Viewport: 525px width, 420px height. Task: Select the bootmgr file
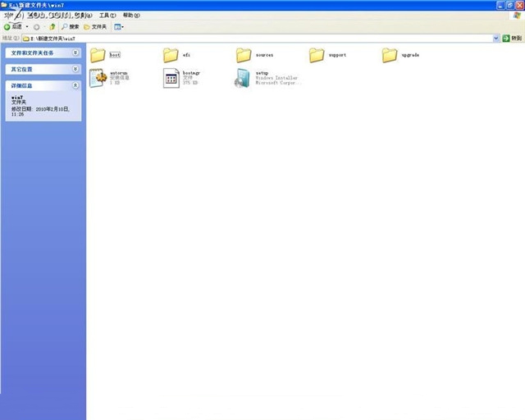171,78
